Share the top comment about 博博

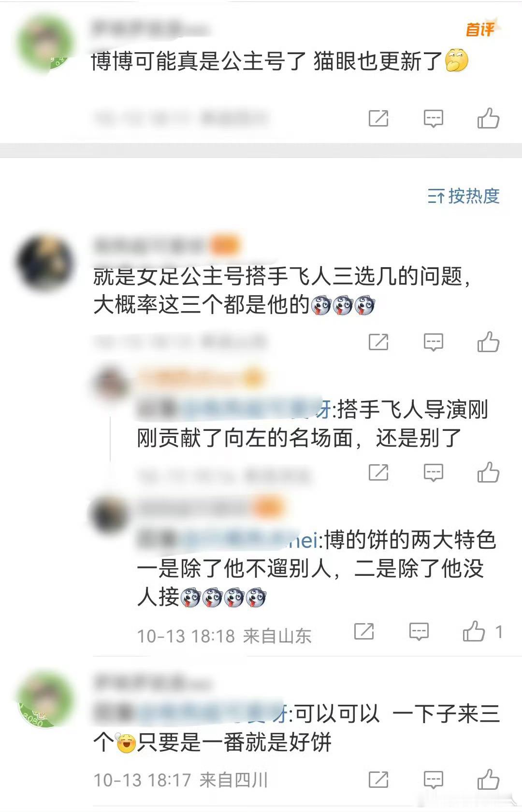point(378,118)
